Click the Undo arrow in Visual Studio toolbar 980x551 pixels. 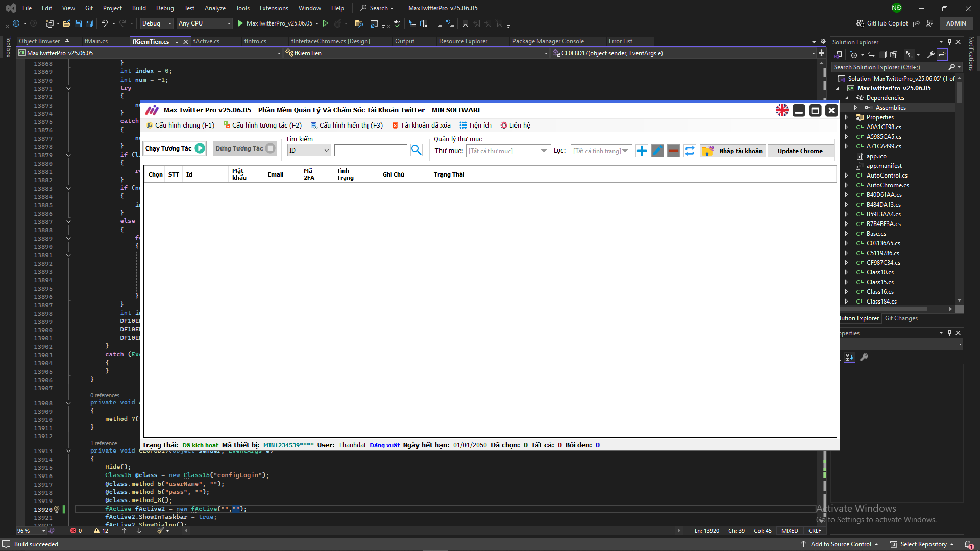coord(104,23)
